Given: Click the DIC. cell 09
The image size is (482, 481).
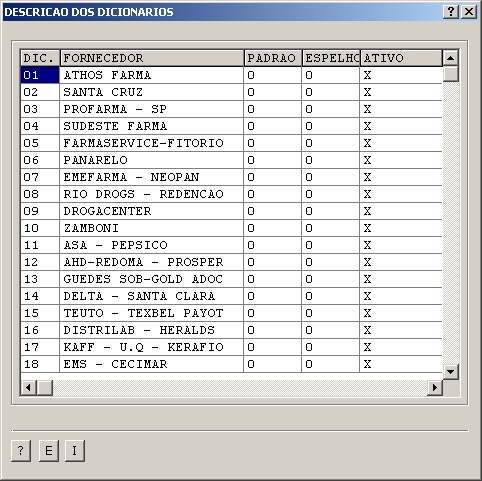Looking at the screenshot, I should point(40,211).
